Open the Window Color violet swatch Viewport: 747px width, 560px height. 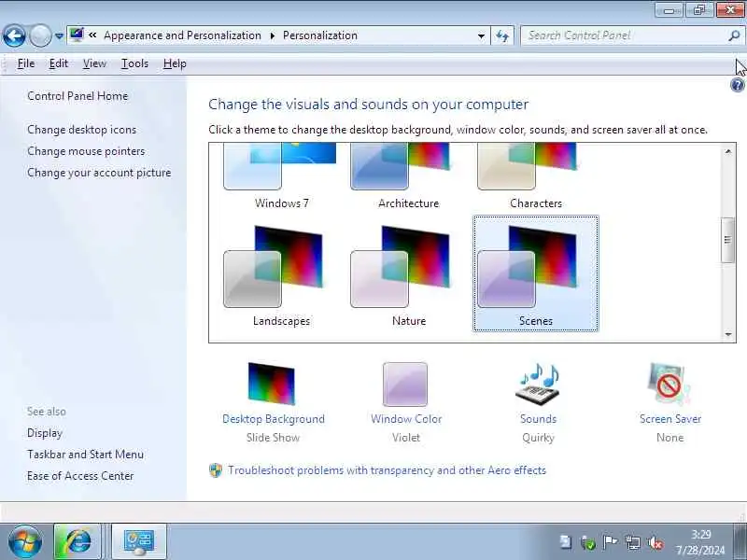(x=405, y=385)
